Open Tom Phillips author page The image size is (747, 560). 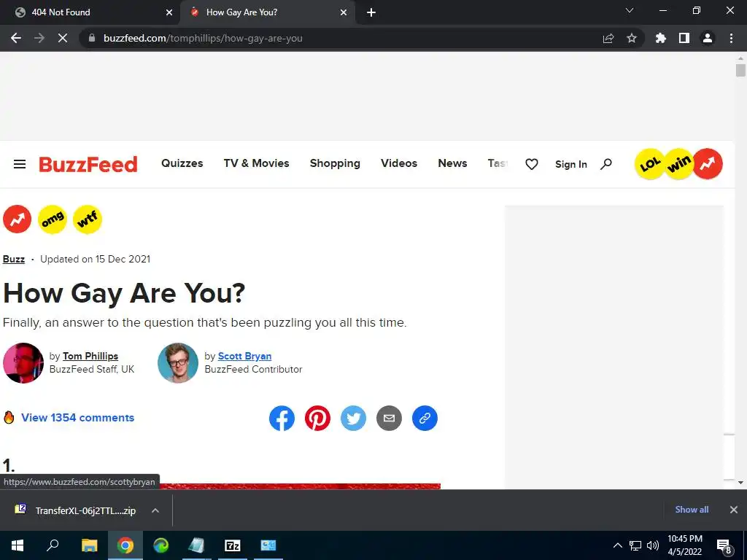[90, 356]
